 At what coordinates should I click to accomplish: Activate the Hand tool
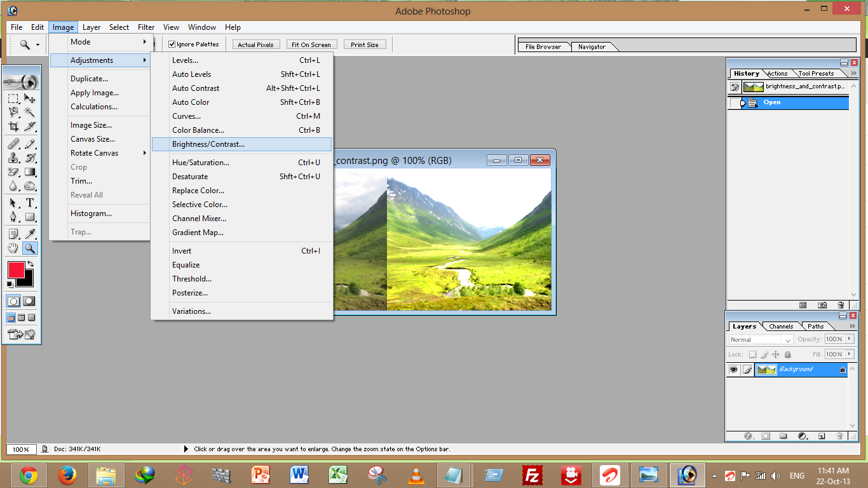(x=13, y=247)
